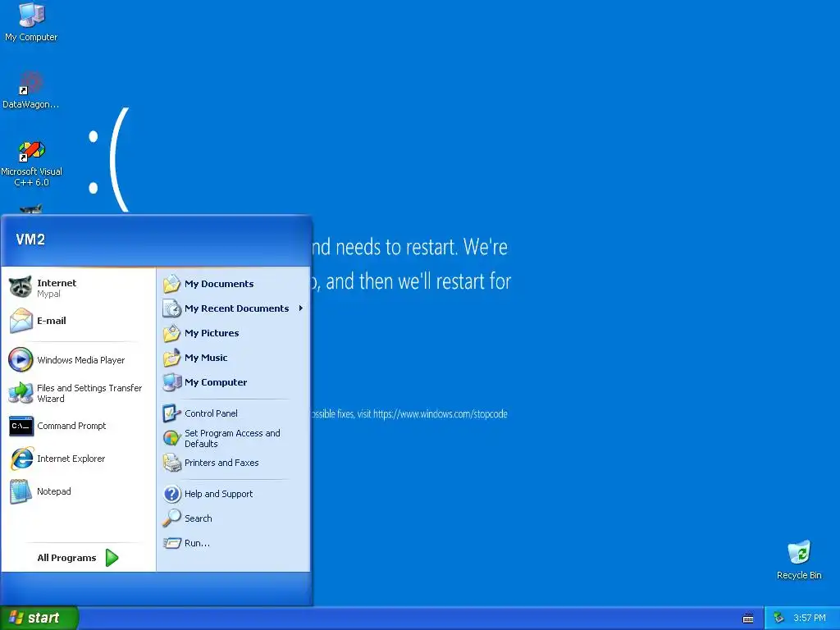Open Help and Support text entry

[218, 493]
